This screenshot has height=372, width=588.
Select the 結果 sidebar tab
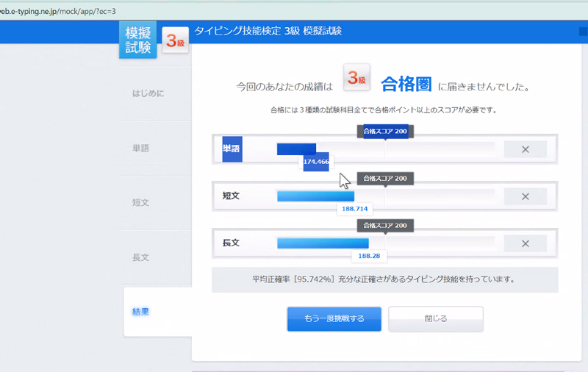[x=140, y=312]
